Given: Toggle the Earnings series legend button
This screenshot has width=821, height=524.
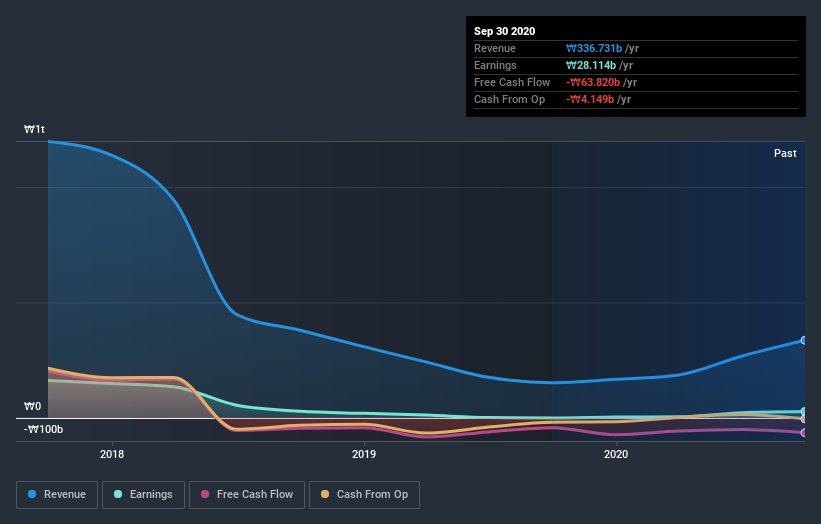Looking at the screenshot, I should (143, 495).
